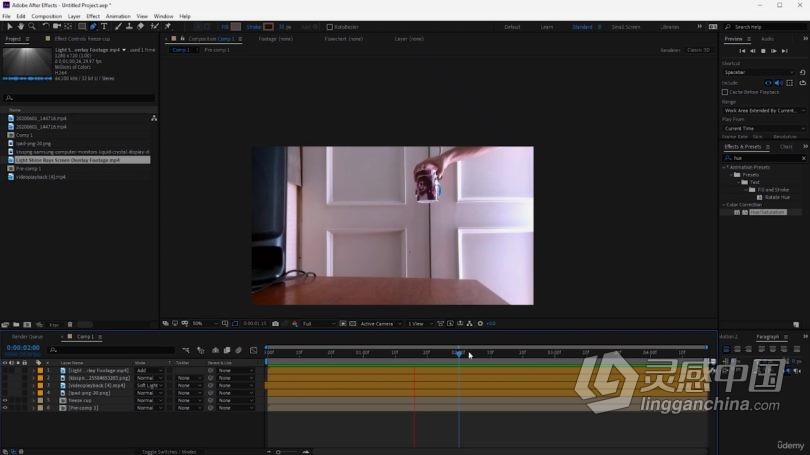Toggle include video eye in Preview panel
810x455 pixels.
point(768,83)
